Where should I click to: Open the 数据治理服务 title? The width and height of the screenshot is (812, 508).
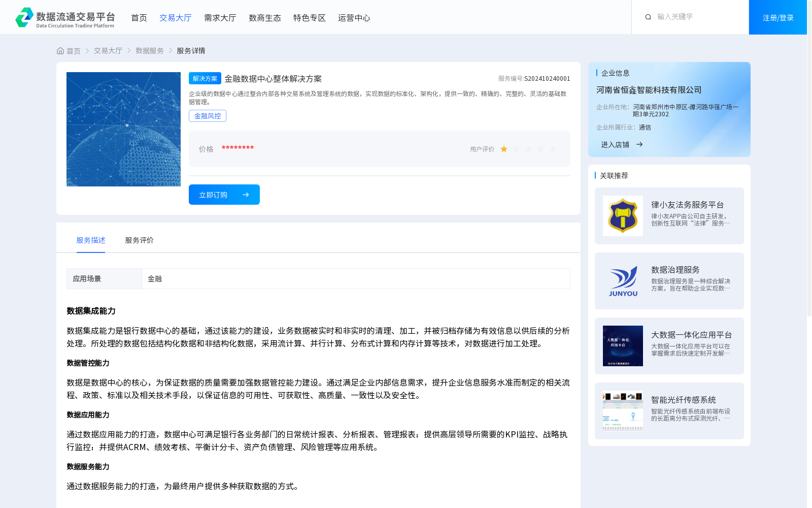pos(675,270)
